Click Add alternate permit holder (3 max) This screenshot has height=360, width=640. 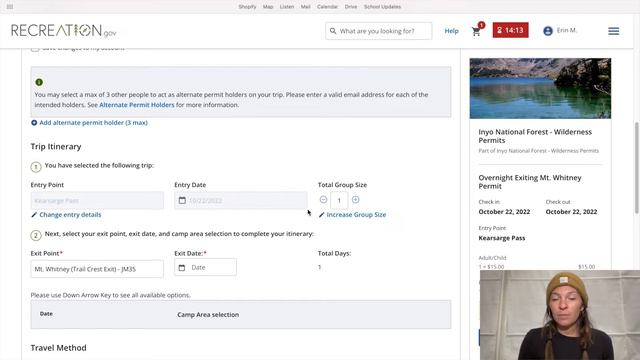(x=93, y=123)
